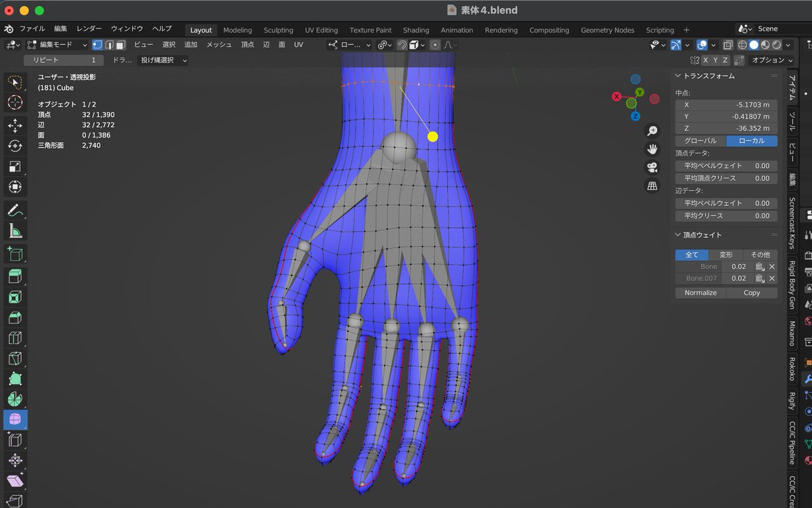Open shading options dropdown arrow

point(788,45)
